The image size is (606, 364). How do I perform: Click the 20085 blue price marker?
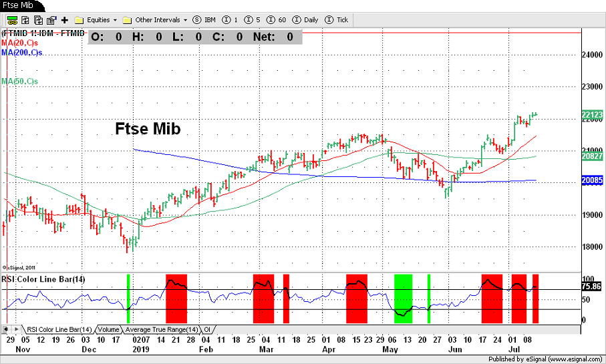click(x=592, y=180)
